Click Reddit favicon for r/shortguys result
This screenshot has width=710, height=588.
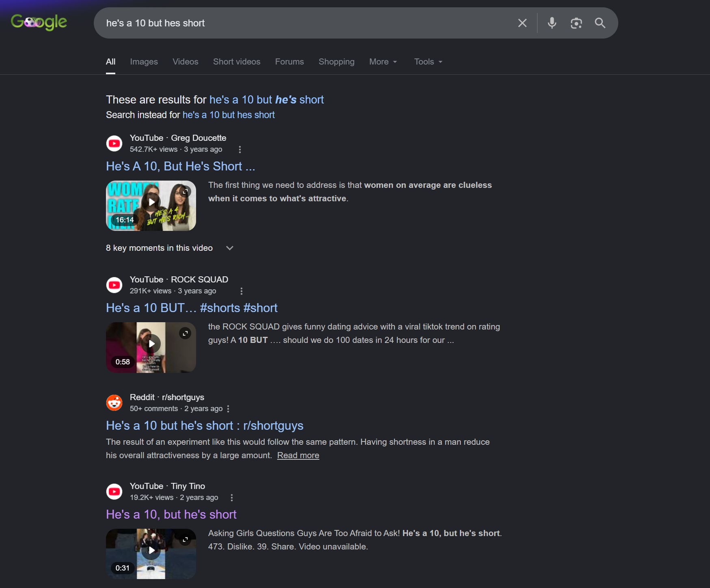[x=114, y=403]
